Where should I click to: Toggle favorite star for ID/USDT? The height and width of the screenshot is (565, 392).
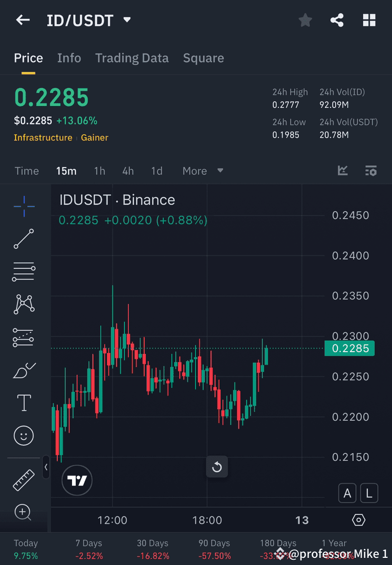click(305, 20)
